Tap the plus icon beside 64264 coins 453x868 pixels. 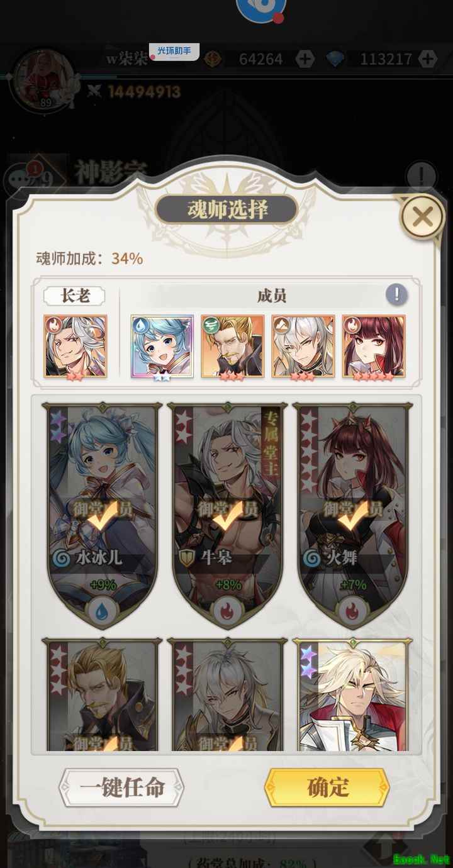coord(305,59)
